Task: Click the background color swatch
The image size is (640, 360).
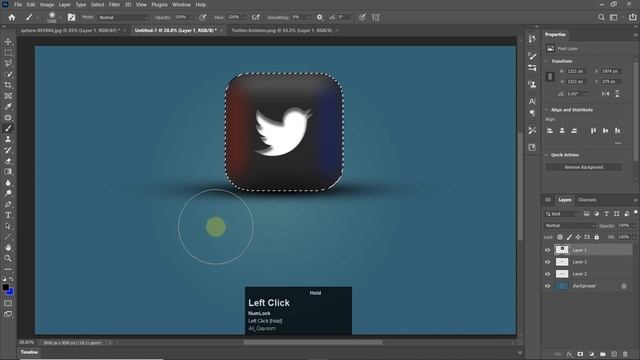Action: [10, 292]
